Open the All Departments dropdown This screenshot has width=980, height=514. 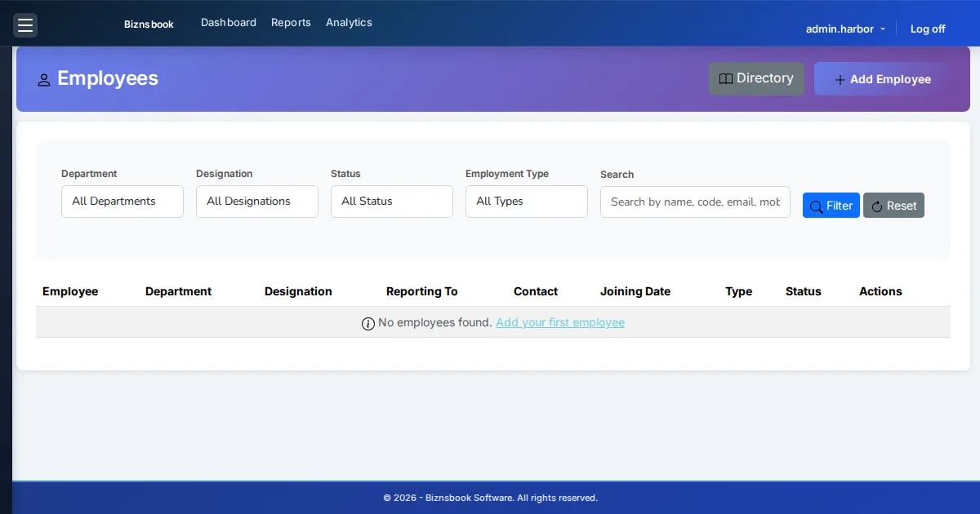tap(122, 202)
